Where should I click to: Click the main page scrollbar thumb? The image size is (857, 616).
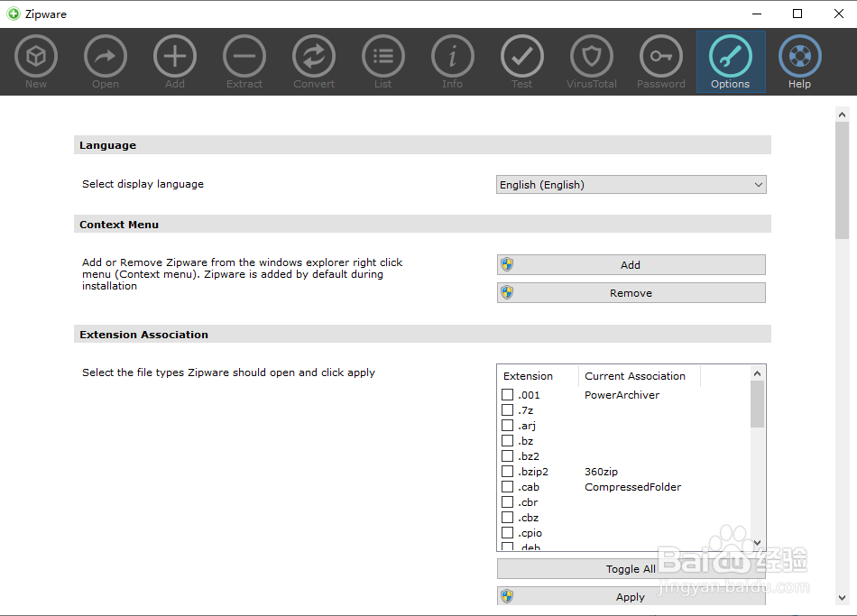point(842,180)
